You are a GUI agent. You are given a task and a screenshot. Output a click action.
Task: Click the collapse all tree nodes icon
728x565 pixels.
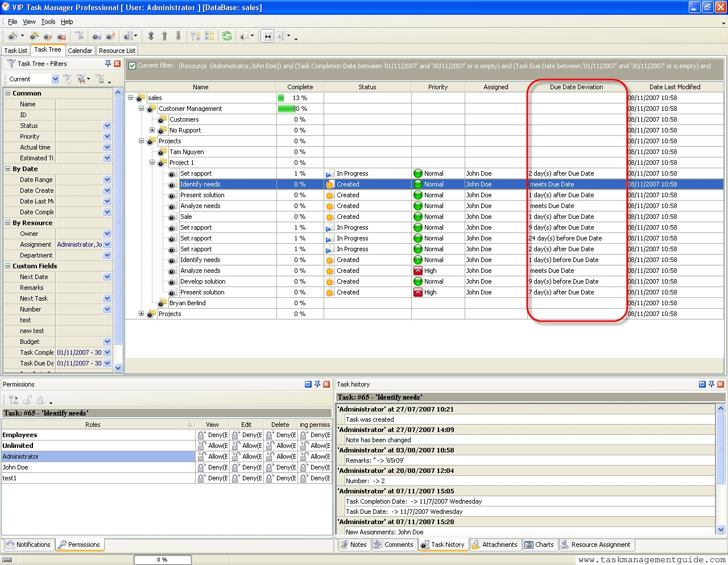pos(209,36)
